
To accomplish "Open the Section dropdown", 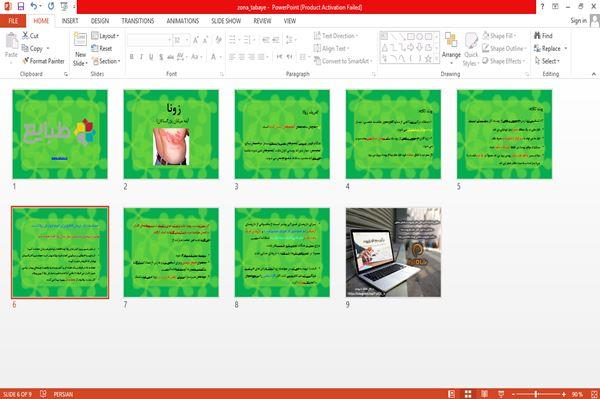I will [x=106, y=61].
